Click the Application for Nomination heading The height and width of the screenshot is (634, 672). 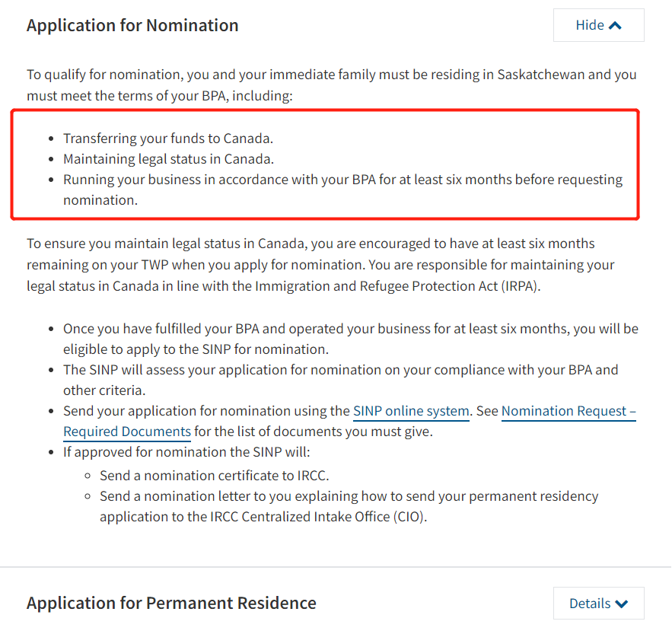pos(132,25)
